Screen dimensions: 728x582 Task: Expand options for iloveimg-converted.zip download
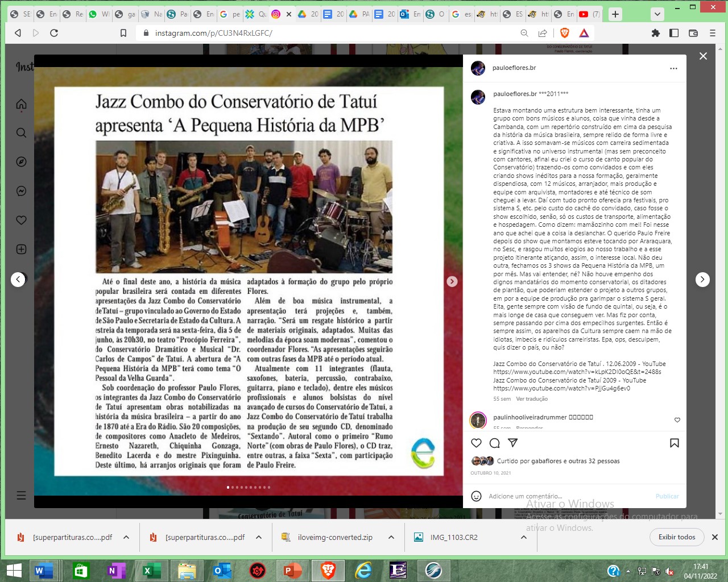coord(391,537)
